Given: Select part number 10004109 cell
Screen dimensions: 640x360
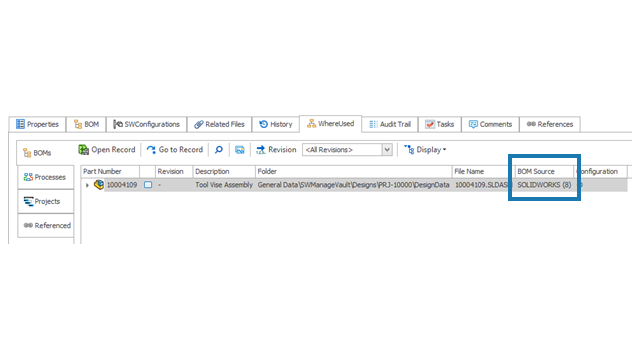Looking at the screenshot, I should pyautogui.click(x=122, y=185).
